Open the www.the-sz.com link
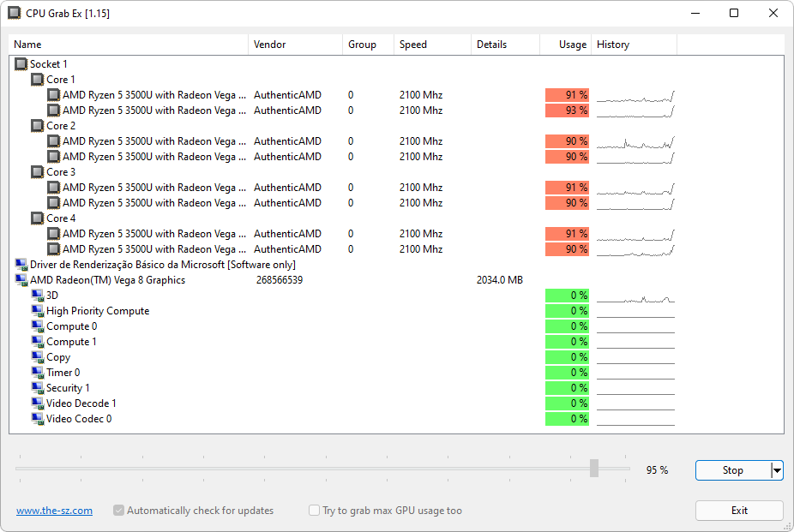794x532 pixels. click(54, 511)
